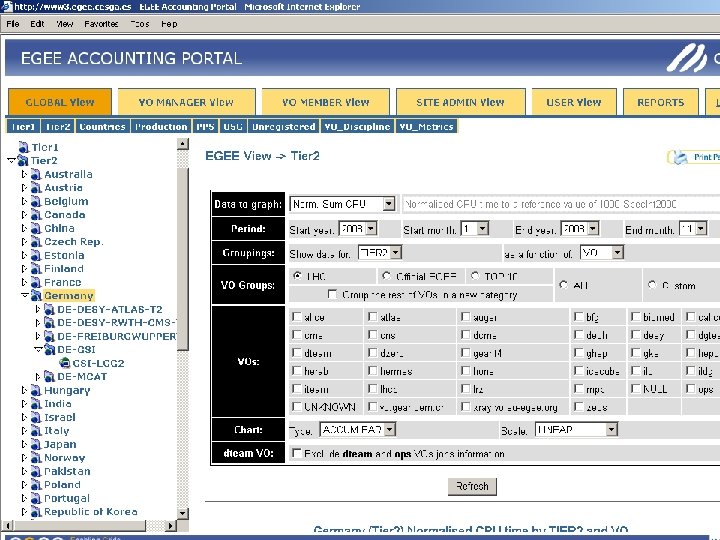Click the Germany country icon
The height and width of the screenshot is (540, 720).
pos(36,296)
